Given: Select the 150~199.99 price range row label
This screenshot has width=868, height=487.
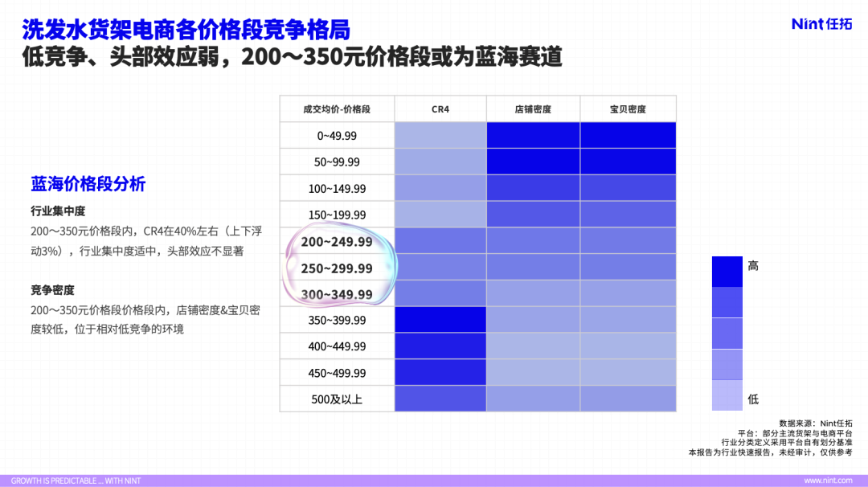Looking at the screenshot, I should (x=337, y=215).
